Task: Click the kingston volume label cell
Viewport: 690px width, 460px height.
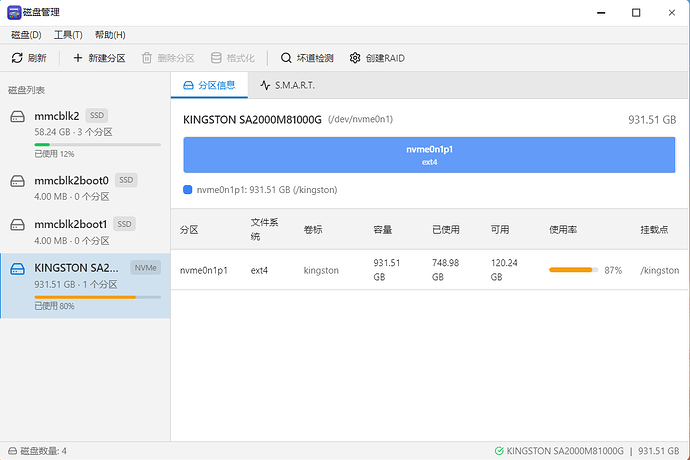Action: (x=321, y=270)
